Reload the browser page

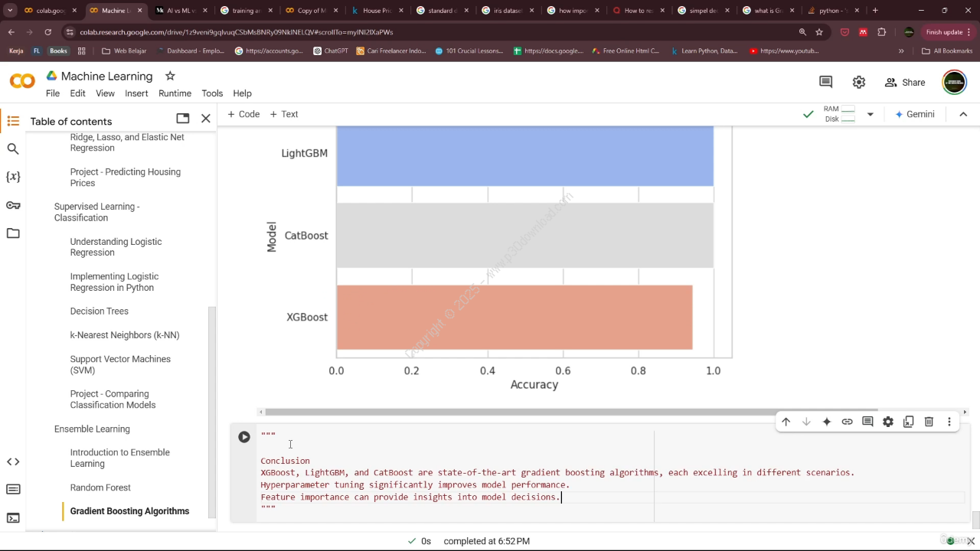[x=47, y=32]
